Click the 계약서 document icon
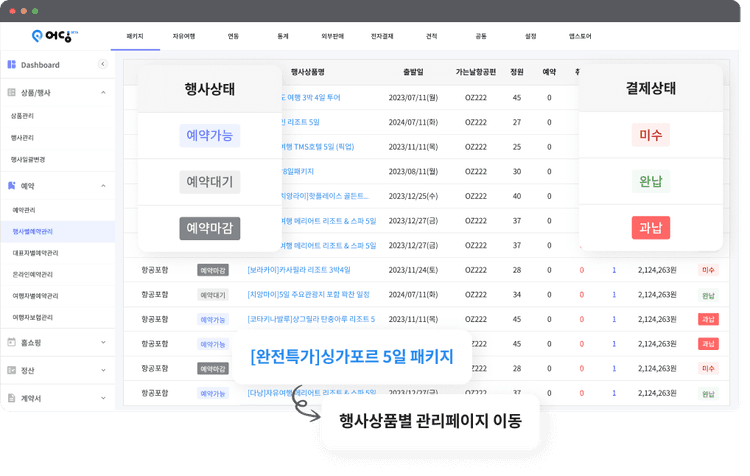The image size is (750, 476). [12, 397]
